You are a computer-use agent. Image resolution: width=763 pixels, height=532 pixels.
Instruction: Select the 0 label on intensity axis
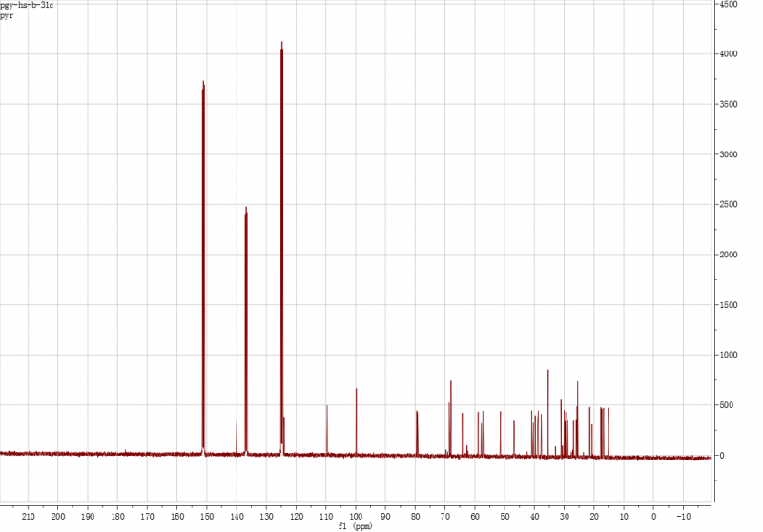click(722, 456)
